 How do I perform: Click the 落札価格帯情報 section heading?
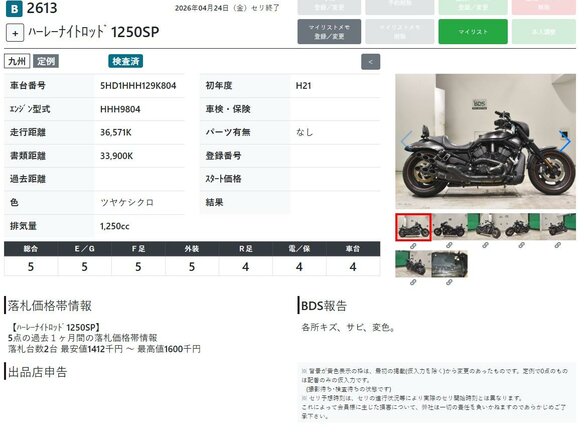pyautogui.click(x=50, y=306)
